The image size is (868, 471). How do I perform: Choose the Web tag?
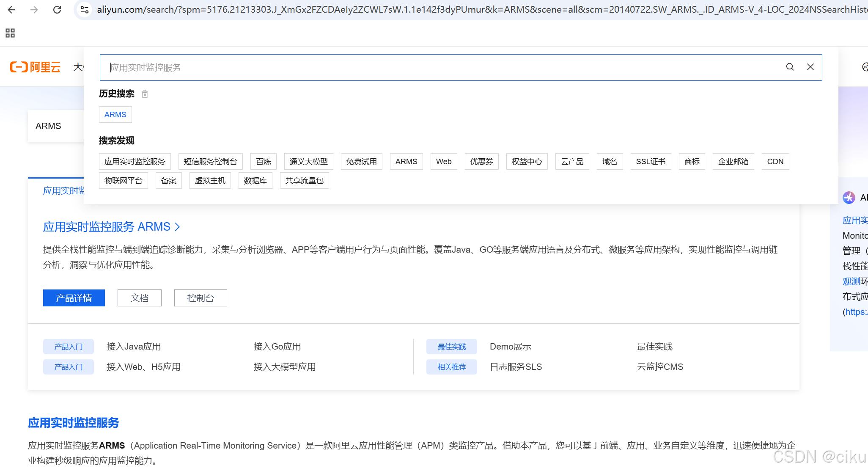[x=444, y=161]
